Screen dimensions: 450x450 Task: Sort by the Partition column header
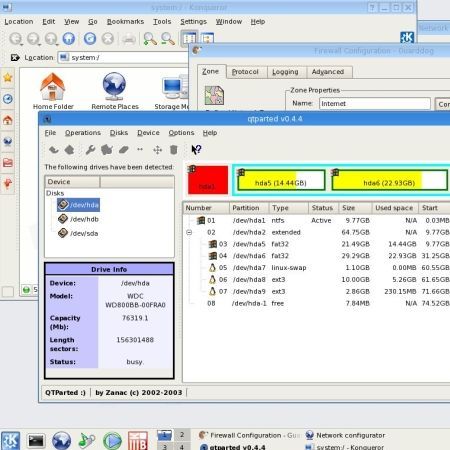[249, 208]
